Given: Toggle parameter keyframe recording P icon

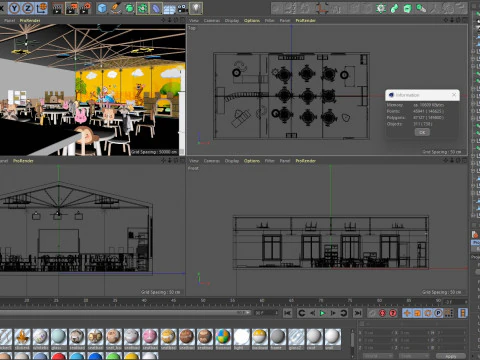Looking at the screenshot, I should [x=438, y=313].
